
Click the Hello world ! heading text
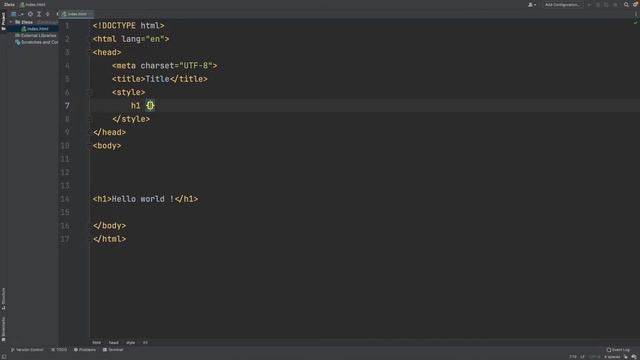pos(143,199)
